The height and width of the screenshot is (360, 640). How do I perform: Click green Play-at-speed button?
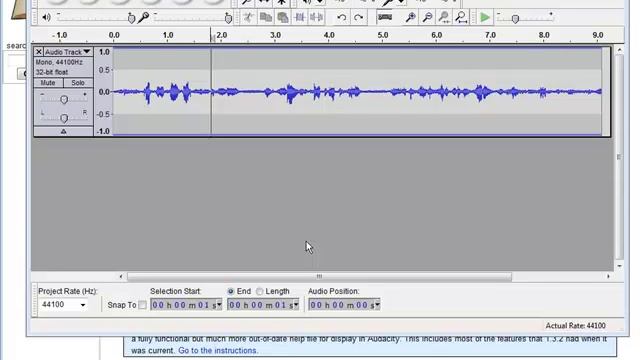[x=485, y=18]
